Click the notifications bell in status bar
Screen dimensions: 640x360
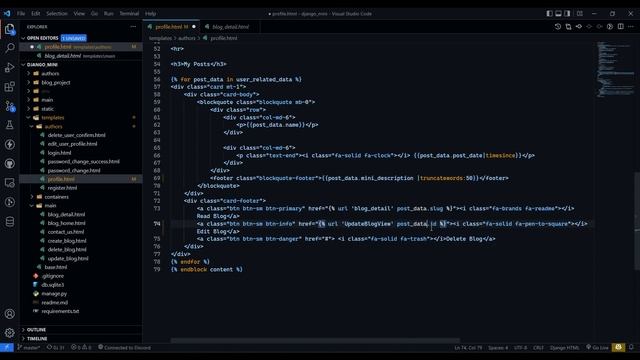click(631, 347)
